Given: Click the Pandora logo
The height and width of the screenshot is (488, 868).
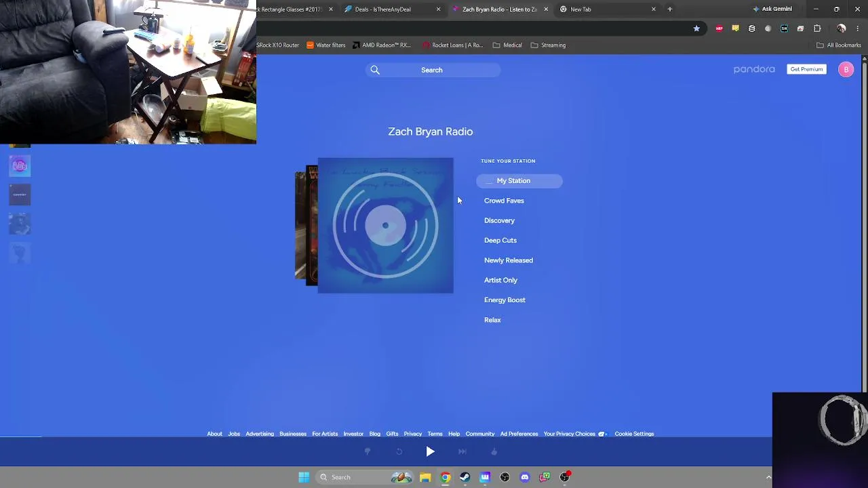Looking at the screenshot, I should [754, 69].
